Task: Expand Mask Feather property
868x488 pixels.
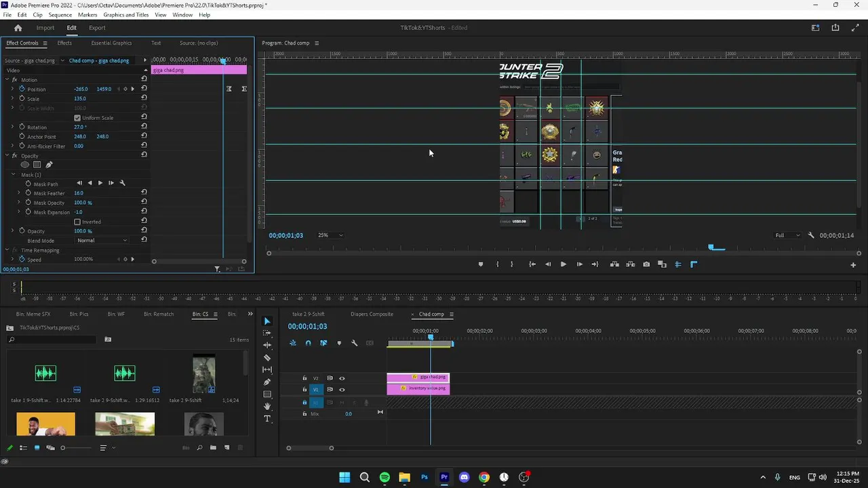Action: 19,193
